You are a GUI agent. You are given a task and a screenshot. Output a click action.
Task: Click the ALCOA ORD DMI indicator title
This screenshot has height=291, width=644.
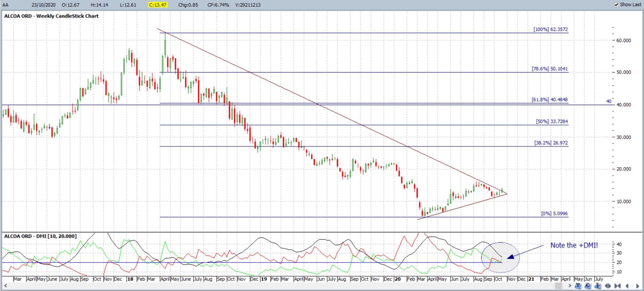(40, 236)
